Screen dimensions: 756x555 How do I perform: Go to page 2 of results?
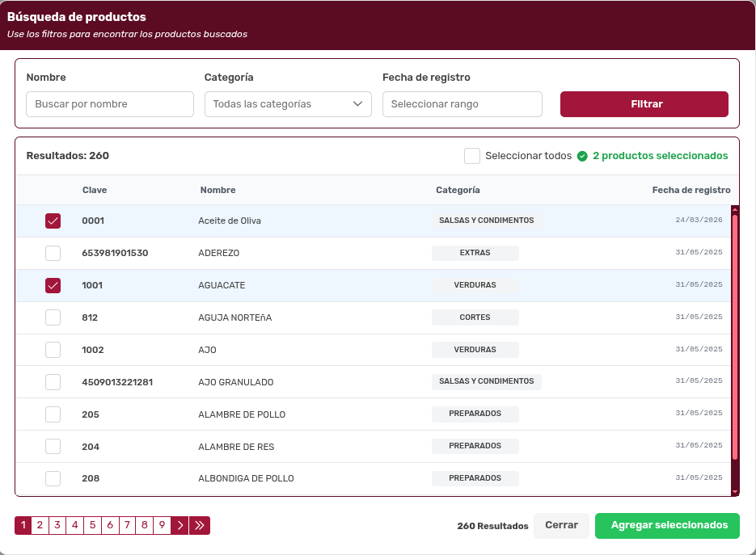pos(40,525)
